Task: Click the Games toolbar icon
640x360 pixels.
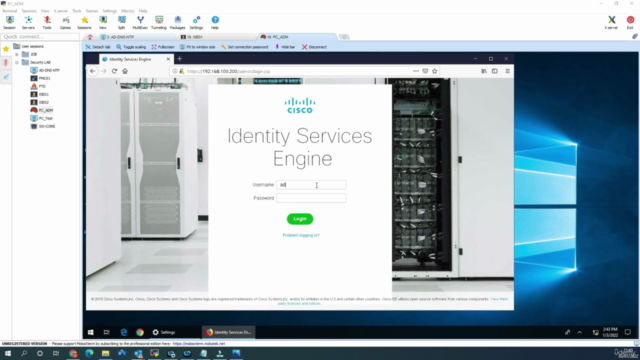Action: point(65,22)
